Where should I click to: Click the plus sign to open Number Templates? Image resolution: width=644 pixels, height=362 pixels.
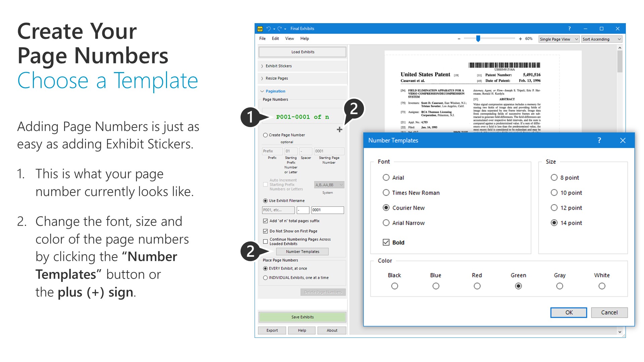coord(339,129)
